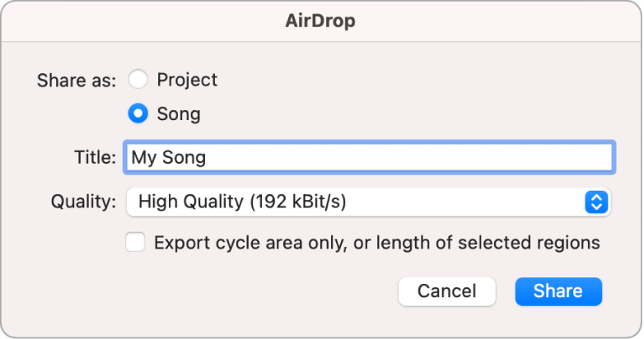Cancel the AirDrop dialog
This screenshot has width=644, height=339.
click(446, 290)
